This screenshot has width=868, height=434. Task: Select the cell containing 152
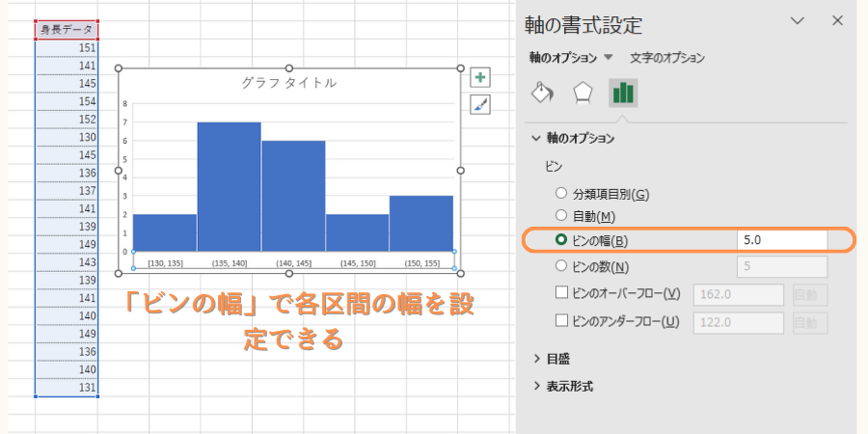[x=67, y=120]
